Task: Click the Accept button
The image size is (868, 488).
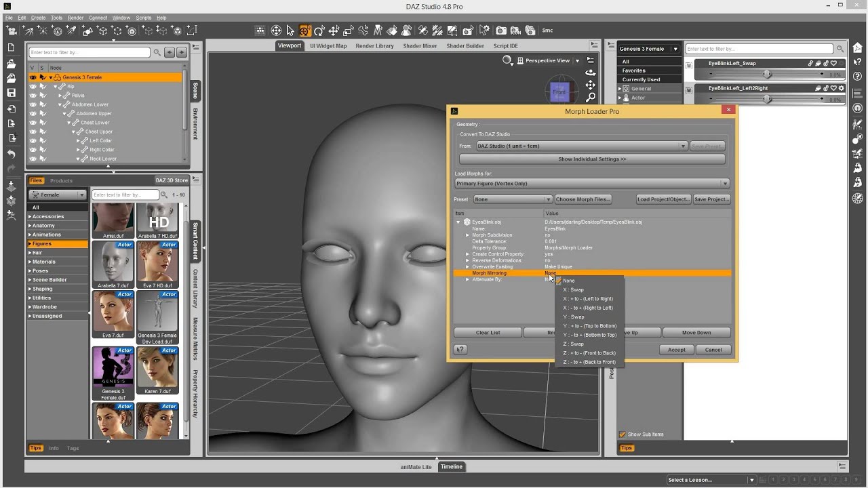Action: coord(677,350)
